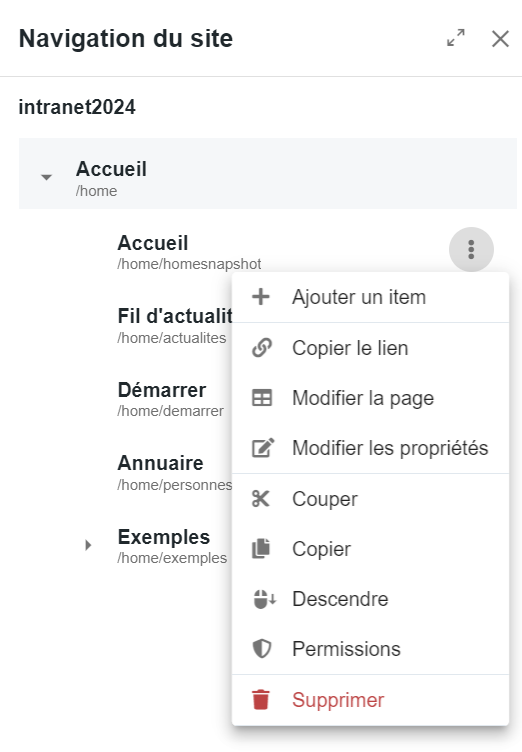
Task: Open the Annuaire navigation item
Action: click(x=175, y=473)
